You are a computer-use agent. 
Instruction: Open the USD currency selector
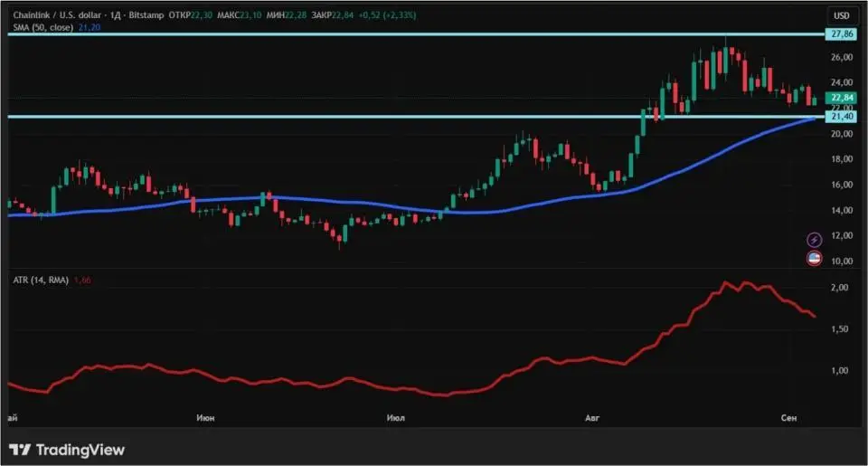pos(841,15)
